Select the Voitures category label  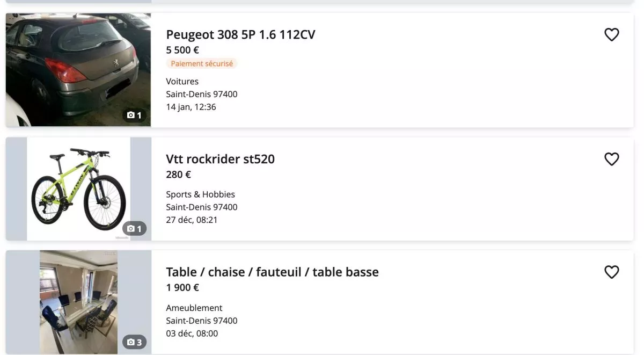click(182, 82)
